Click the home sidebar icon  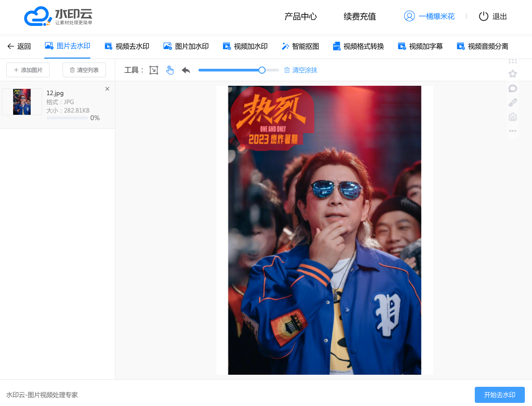513,117
